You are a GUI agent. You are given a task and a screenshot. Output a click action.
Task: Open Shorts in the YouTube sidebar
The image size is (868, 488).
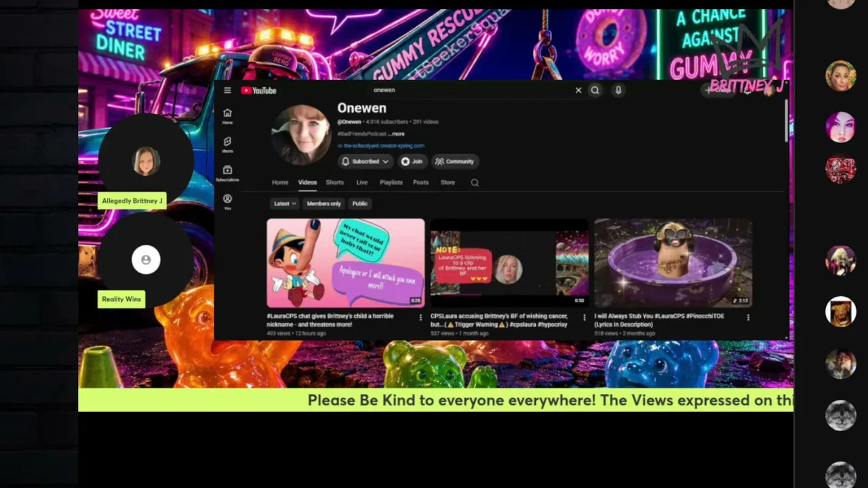pos(227,144)
